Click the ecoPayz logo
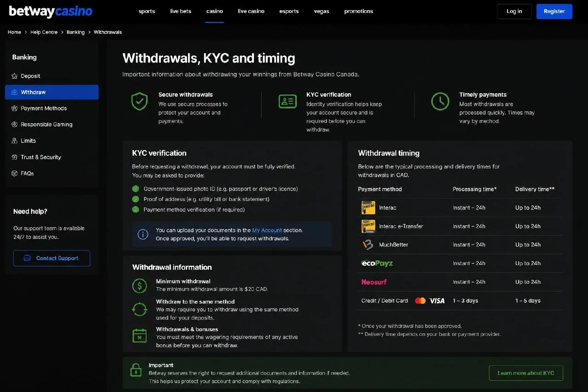588x392 pixels. [x=377, y=263]
